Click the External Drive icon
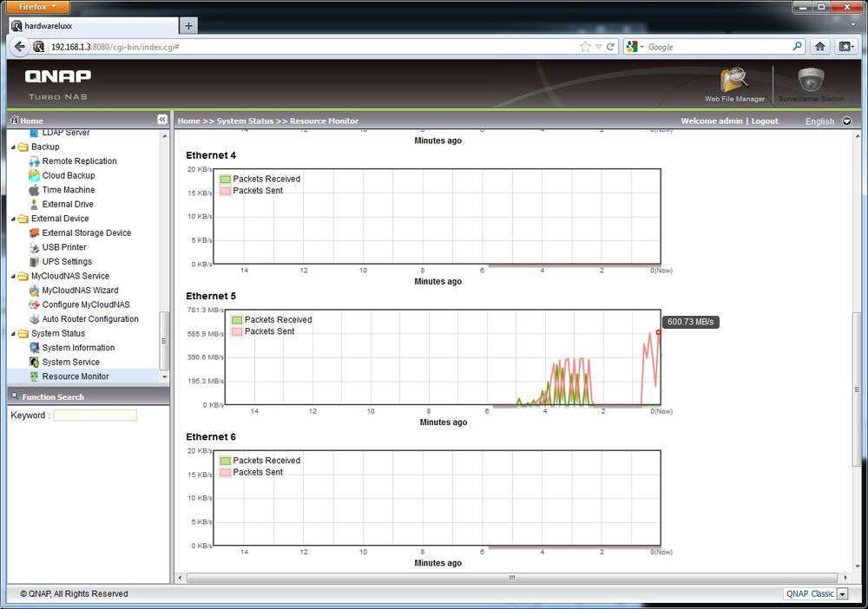The height and width of the screenshot is (609, 868). 35,205
